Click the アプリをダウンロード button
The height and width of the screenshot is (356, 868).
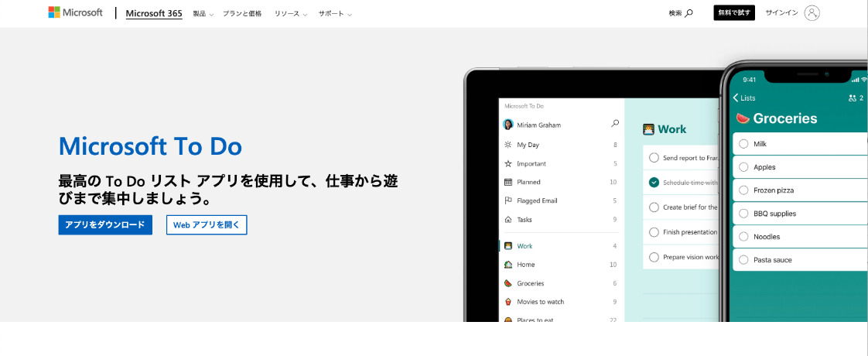tap(105, 225)
